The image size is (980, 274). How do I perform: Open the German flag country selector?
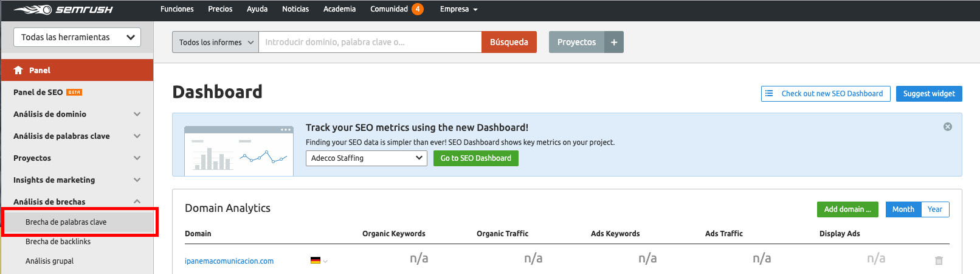[319, 261]
